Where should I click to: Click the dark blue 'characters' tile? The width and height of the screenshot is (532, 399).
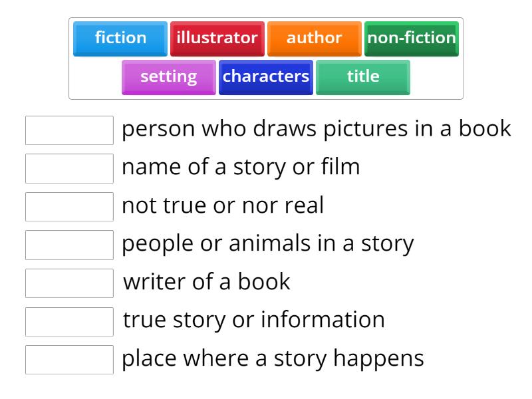pos(266,76)
